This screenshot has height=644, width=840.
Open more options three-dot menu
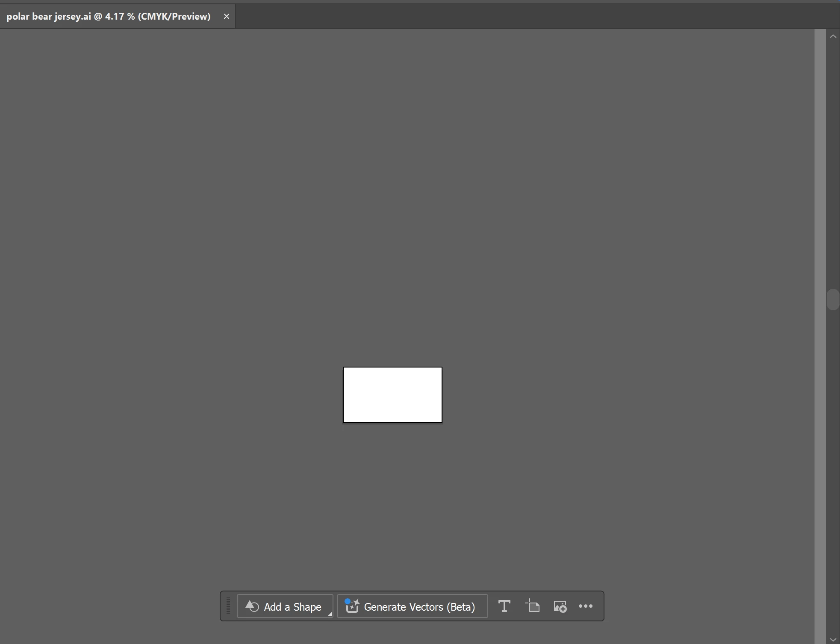click(585, 606)
